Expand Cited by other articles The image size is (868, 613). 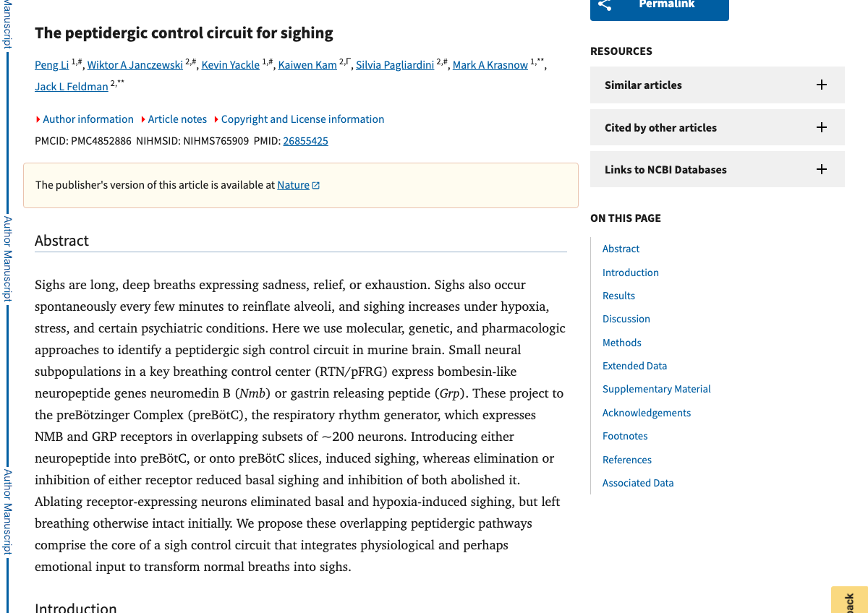coord(822,127)
